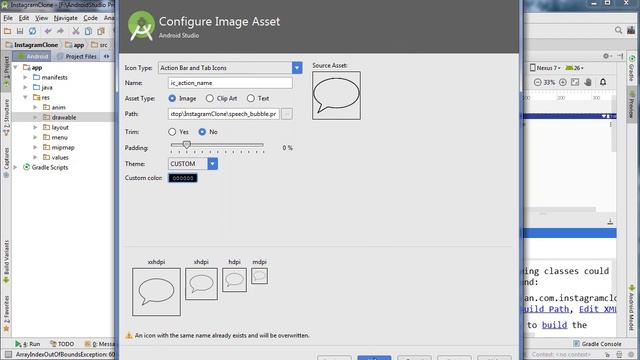
Task: Open the Navigate menu
Action: tap(65, 18)
